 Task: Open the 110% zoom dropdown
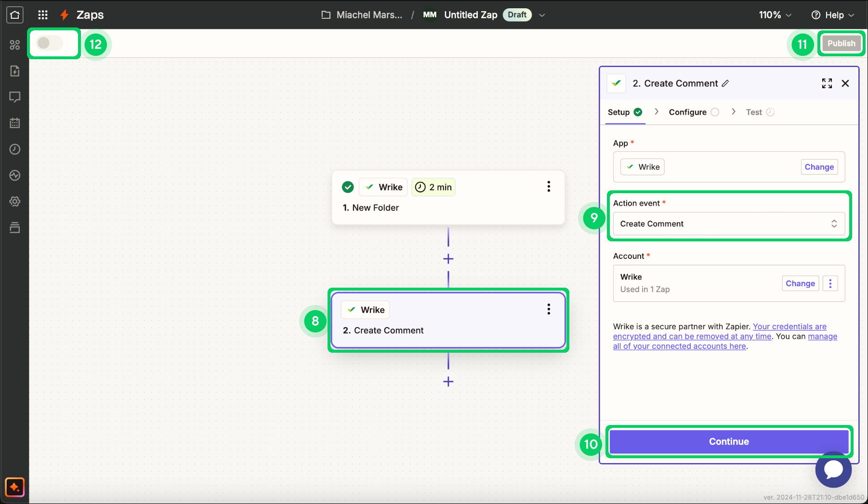pos(775,15)
